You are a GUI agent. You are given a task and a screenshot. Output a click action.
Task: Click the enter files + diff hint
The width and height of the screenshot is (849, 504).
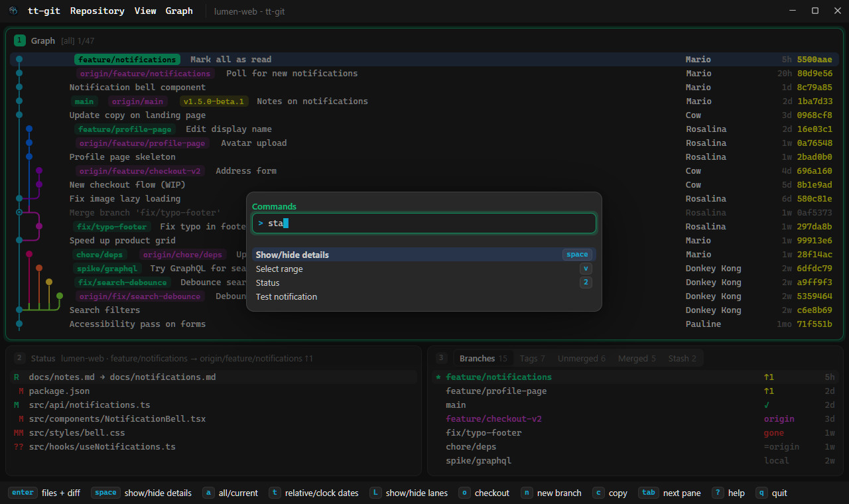tap(44, 493)
